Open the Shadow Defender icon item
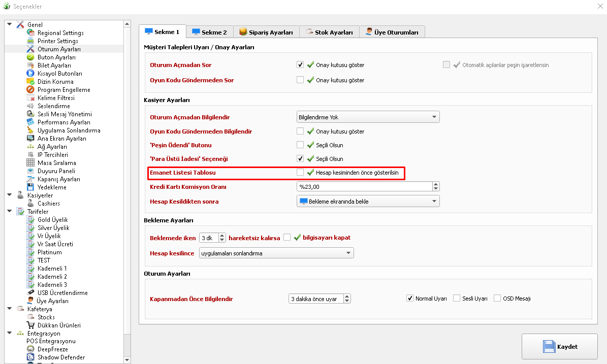Image resolution: width=607 pixels, height=364 pixels. [x=30, y=357]
